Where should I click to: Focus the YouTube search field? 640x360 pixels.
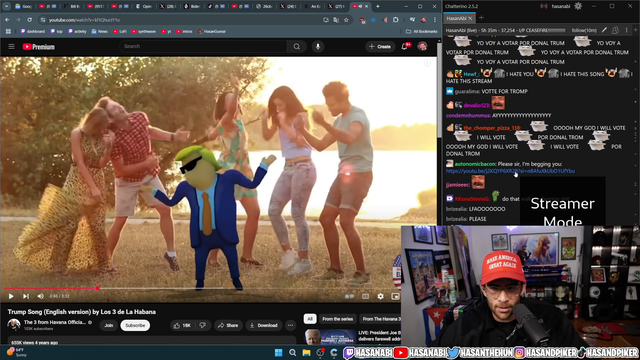click(203, 47)
